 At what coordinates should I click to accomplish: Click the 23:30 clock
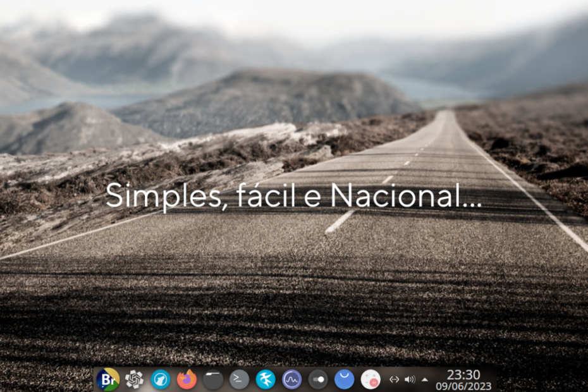coord(463,374)
